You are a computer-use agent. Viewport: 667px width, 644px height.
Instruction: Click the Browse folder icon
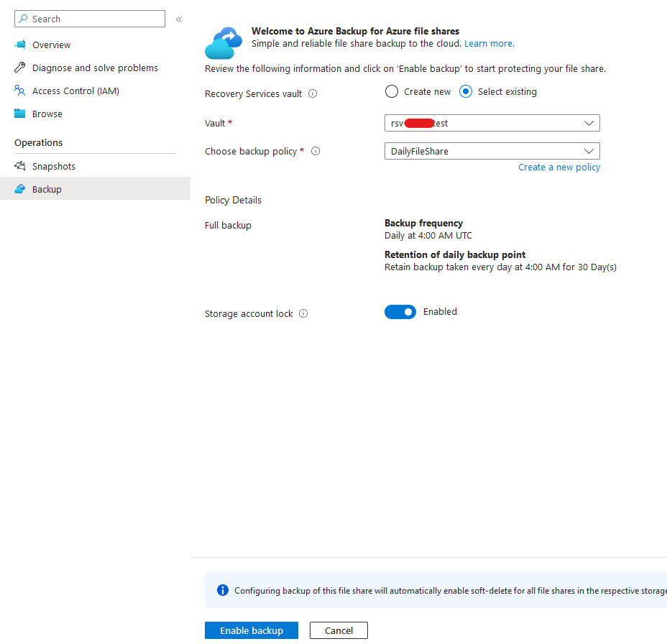20,114
